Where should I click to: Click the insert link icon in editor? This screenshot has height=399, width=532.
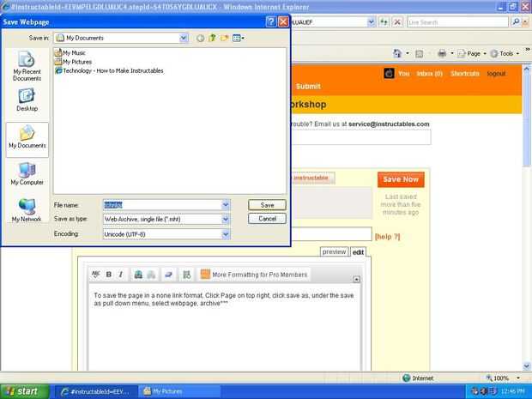(138, 274)
